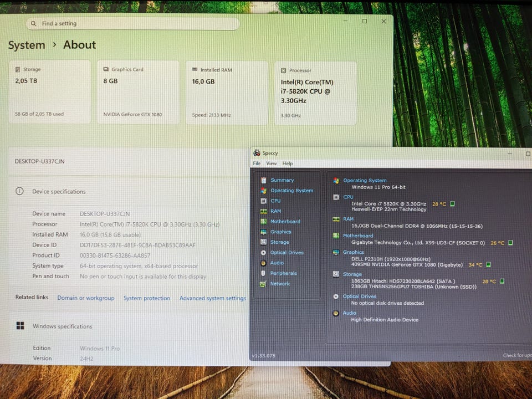Click the DELL P2310H monitor entry
The width and height of the screenshot is (532, 399).
[391, 259]
